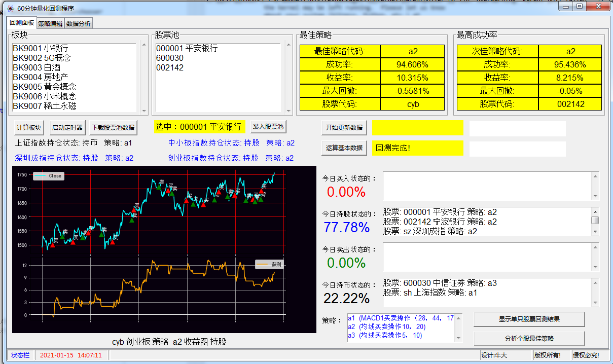Click the 计算板块 button

coord(29,127)
